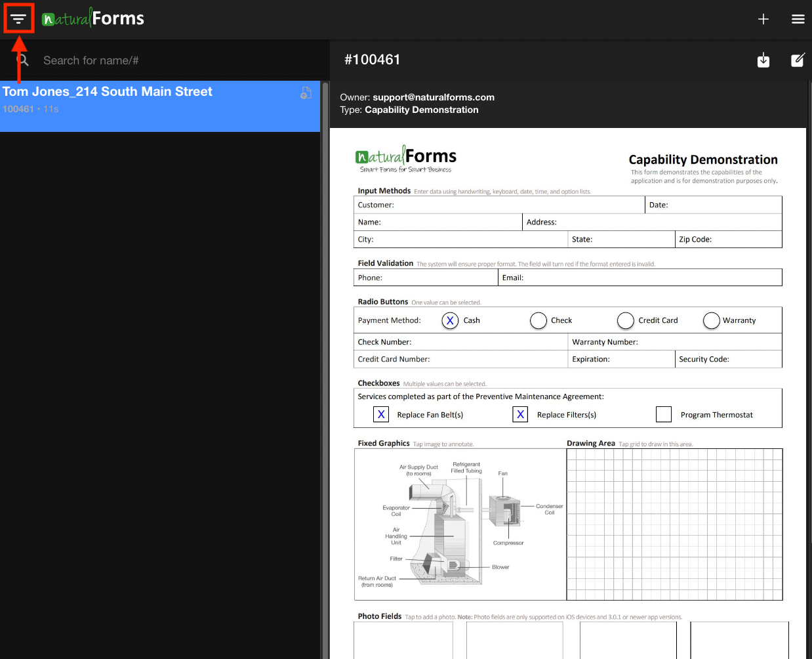Image resolution: width=812 pixels, height=659 pixels.
Task: Select the Credit Card radio button
Action: (x=626, y=320)
